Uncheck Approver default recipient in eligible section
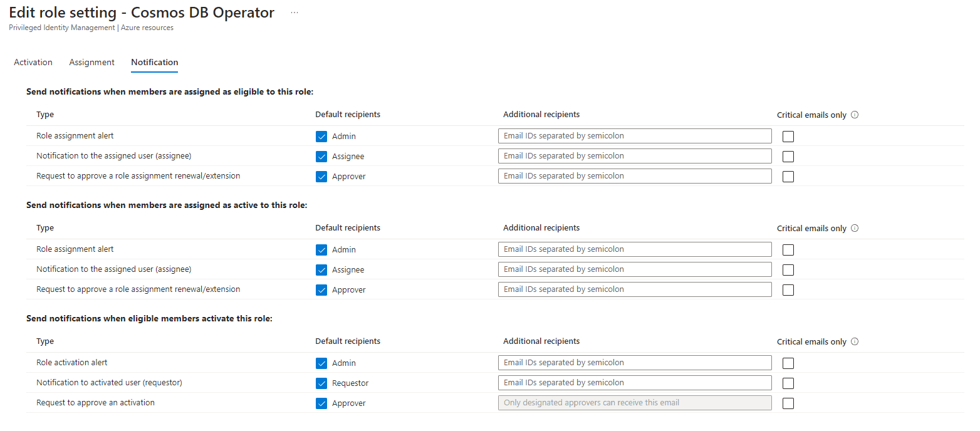This screenshot has height=431, width=980. pos(321,177)
